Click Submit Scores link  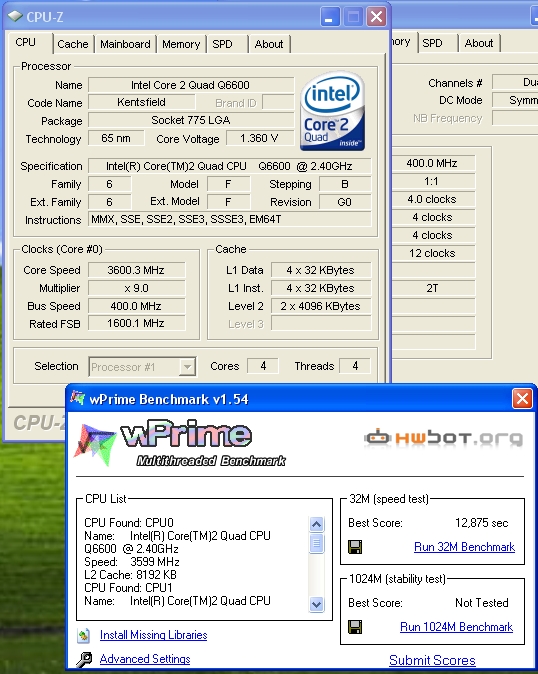point(432,660)
